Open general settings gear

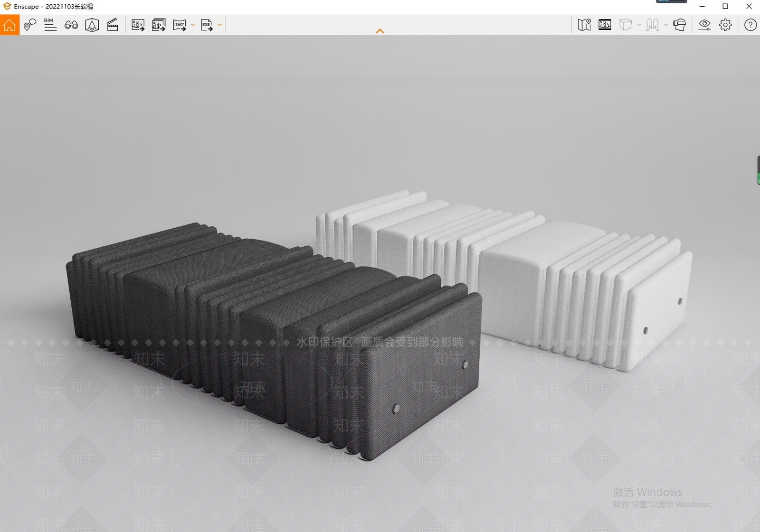pyautogui.click(x=725, y=25)
